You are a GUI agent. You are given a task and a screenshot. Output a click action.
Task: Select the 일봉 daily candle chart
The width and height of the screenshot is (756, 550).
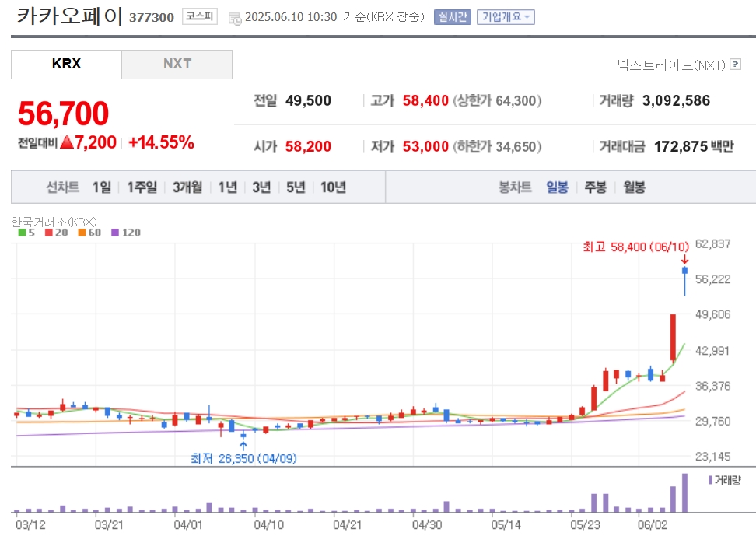557,187
